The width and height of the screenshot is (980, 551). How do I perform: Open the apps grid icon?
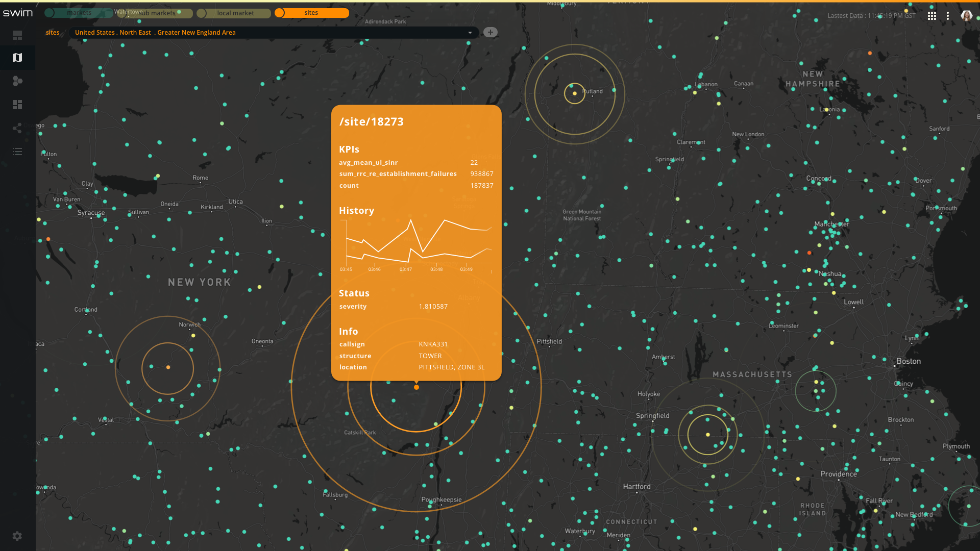click(932, 16)
